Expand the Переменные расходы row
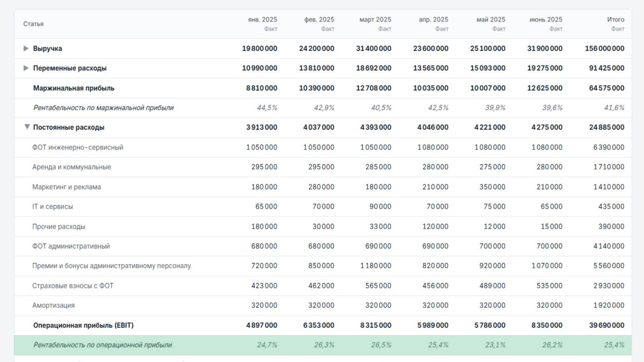This screenshot has height=362, width=644. point(26,68)
